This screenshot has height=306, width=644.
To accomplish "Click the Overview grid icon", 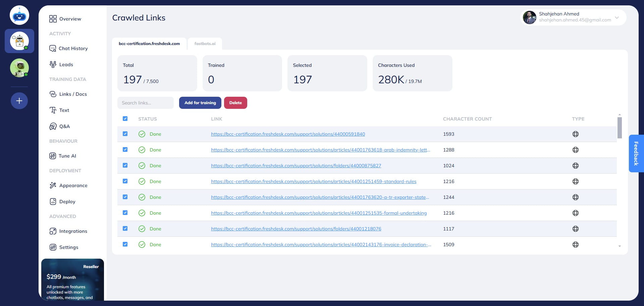I will click(x=53, y=19).
